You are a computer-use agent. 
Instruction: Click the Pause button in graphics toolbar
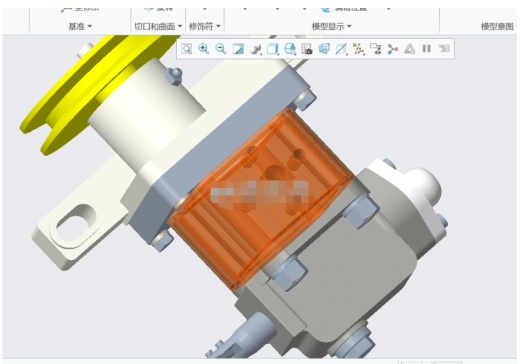coord(427,49)
